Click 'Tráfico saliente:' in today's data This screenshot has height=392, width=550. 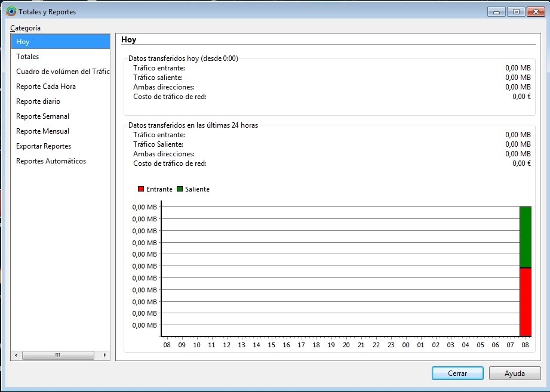click(158, 78)
